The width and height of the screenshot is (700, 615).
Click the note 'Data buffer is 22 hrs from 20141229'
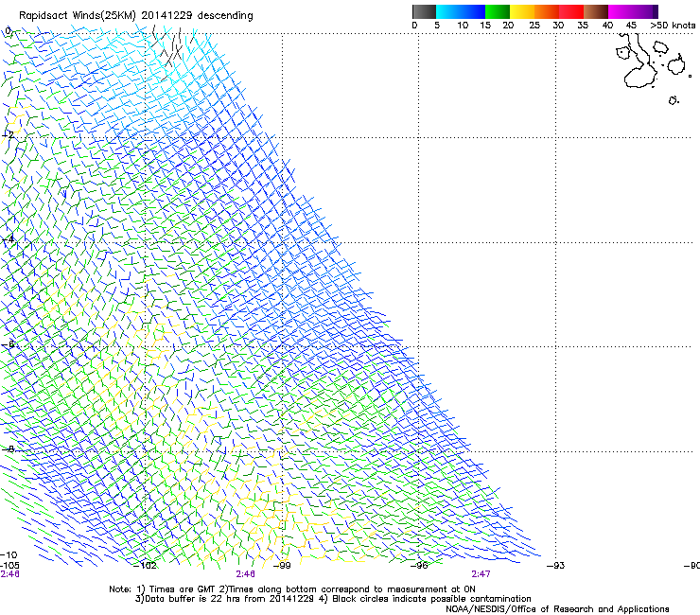pos(230,599)
